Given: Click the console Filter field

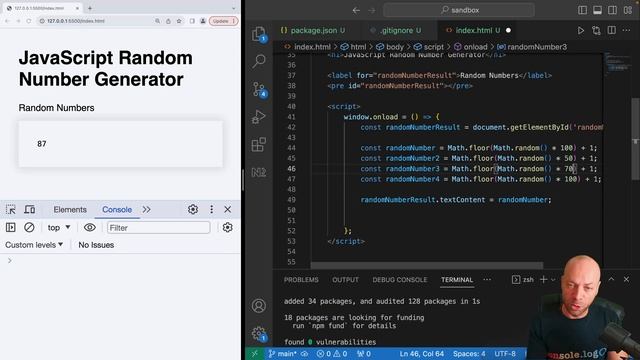Looking at the screenshot, I should click(158, 228).
